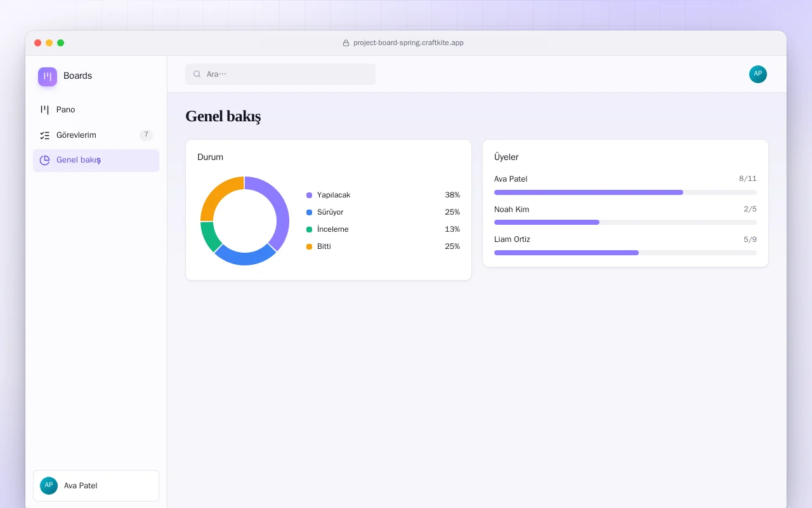Click the Bitti orange legend dot

pos(310,246)
